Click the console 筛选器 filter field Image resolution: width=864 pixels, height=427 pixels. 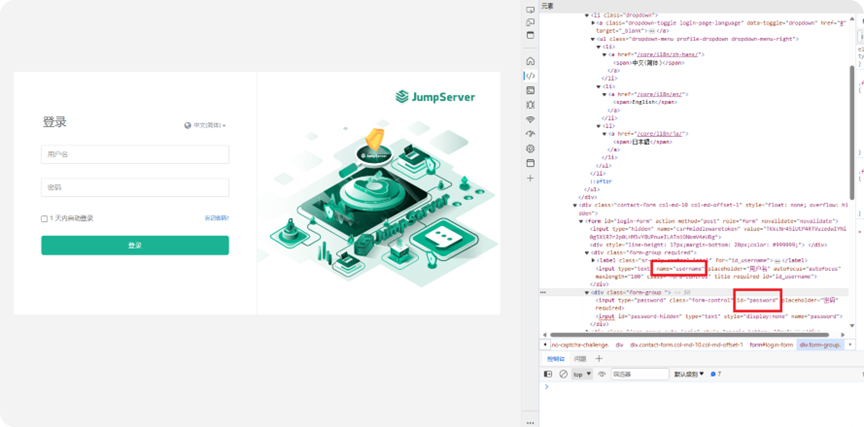[640, 374]
